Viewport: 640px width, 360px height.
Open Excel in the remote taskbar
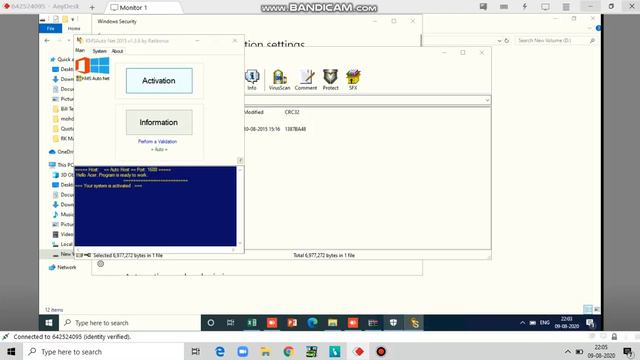[252, 323]
